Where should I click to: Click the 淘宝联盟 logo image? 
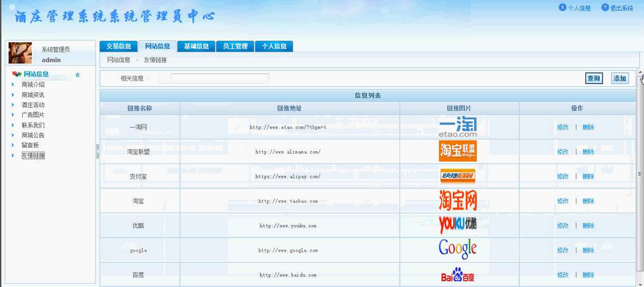click(x=458, y=151)
